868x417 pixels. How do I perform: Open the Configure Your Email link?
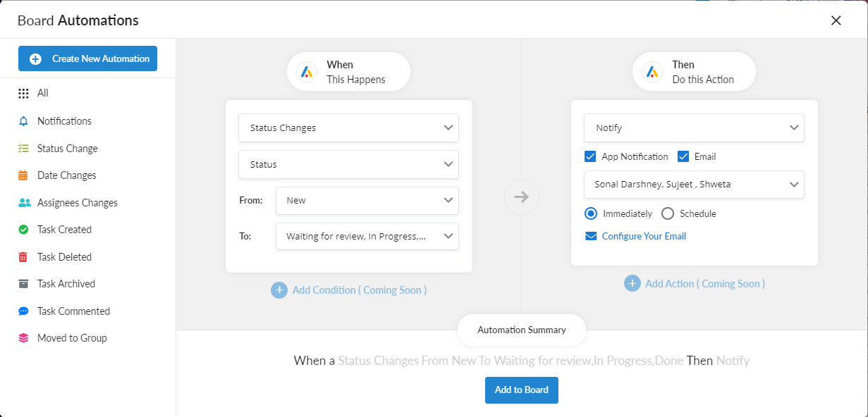pyautogui.click(x=643, y=237)
